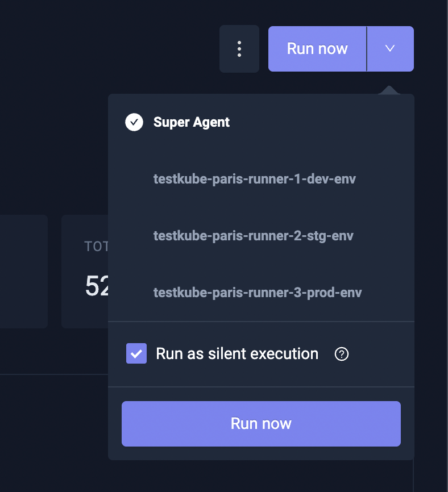448x492 pixels.
Task: Choose testkube-paris-runner-3-prod-env runner
Action: 257,293
